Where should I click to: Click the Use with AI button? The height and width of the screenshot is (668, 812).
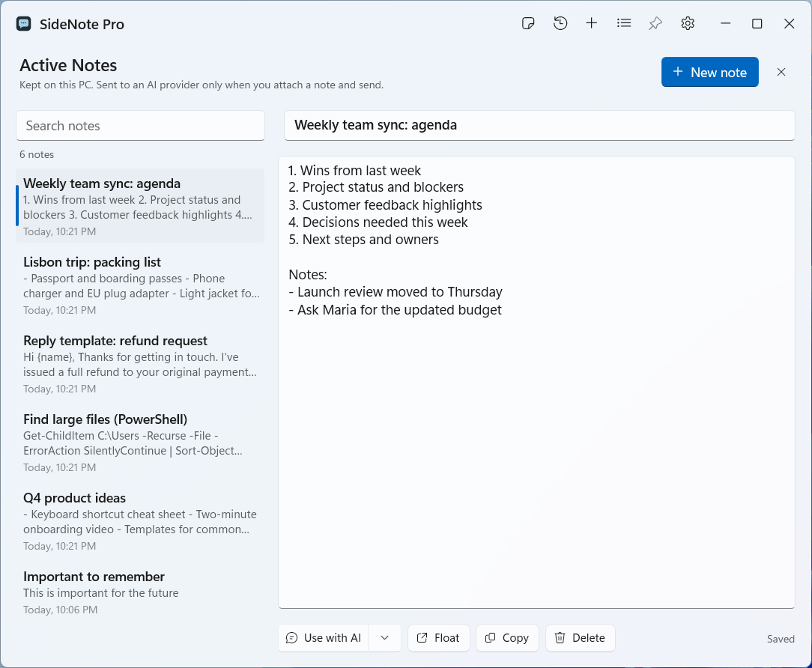click(x=324, y=638)
